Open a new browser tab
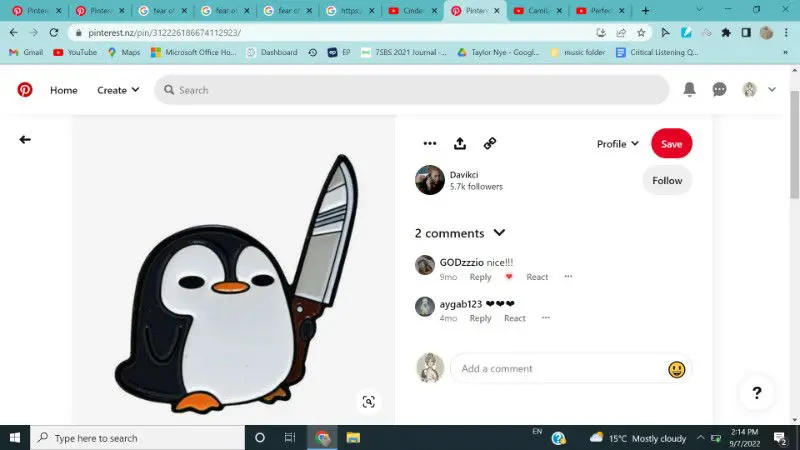This screenshot has height=450, width=800. click(645, 10)
